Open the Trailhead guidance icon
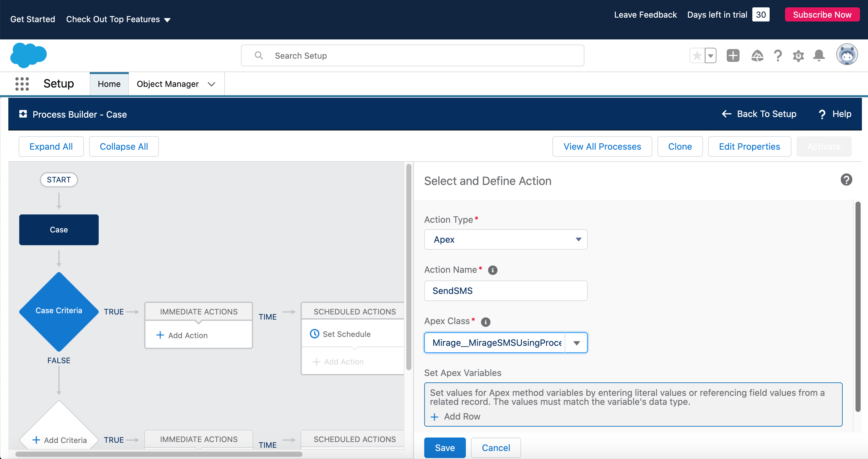 757,55
